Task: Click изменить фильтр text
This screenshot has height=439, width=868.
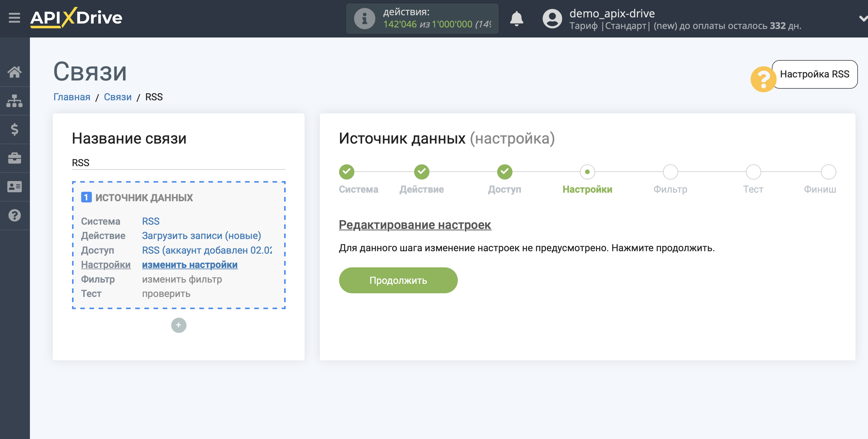Action: 182,279
